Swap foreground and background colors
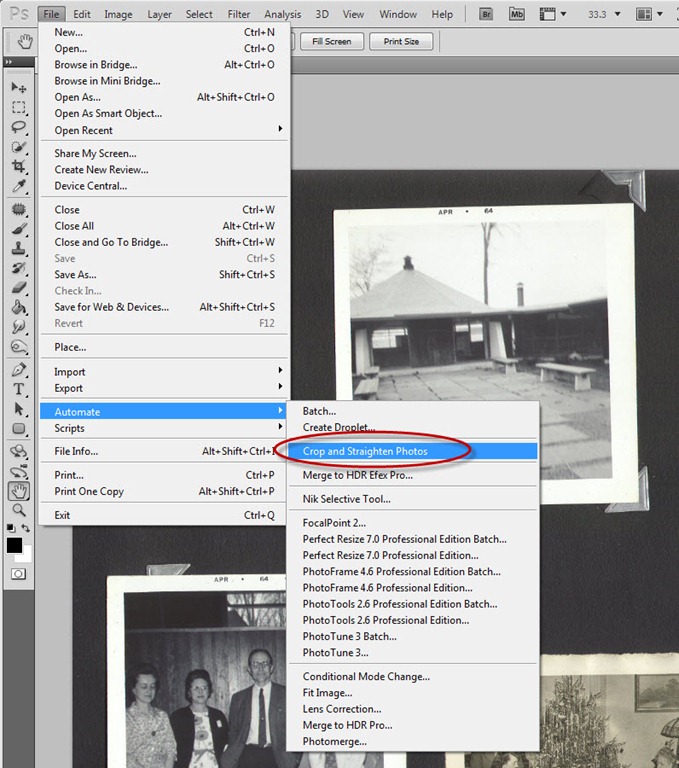The image size is (679, 768). pos(25,528)
